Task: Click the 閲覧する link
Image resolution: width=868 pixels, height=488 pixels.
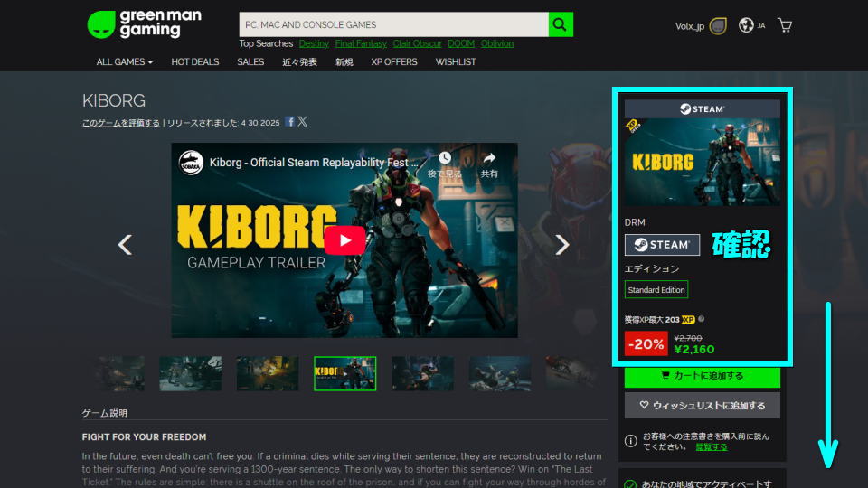Action: [712, 447]
